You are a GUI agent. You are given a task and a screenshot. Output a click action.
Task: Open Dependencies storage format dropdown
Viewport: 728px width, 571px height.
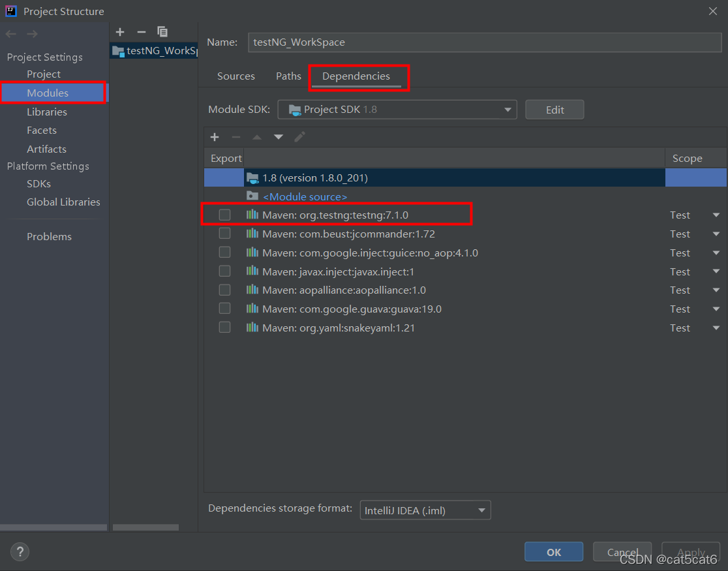[x=425, y=510]
